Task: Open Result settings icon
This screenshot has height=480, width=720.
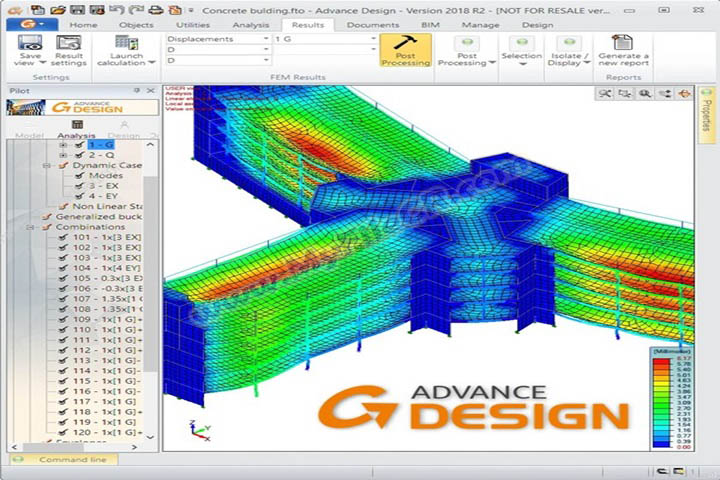Action: click(x=68, y=43)
